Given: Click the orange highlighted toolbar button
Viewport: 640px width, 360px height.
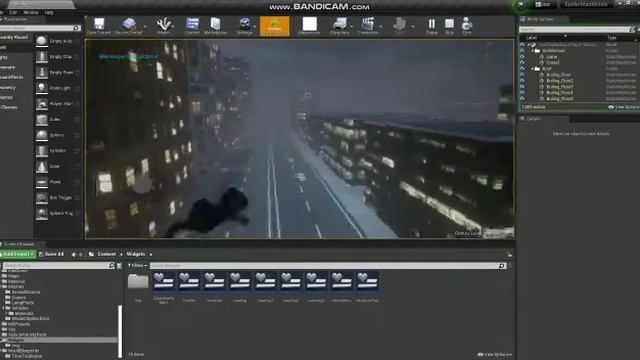Looking at the screenshot, I should tap(274, 26).
